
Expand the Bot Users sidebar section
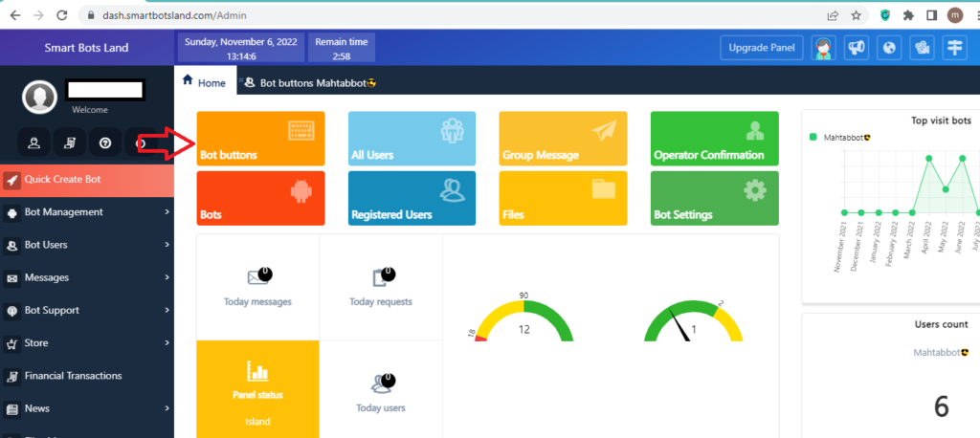point(86,245)
